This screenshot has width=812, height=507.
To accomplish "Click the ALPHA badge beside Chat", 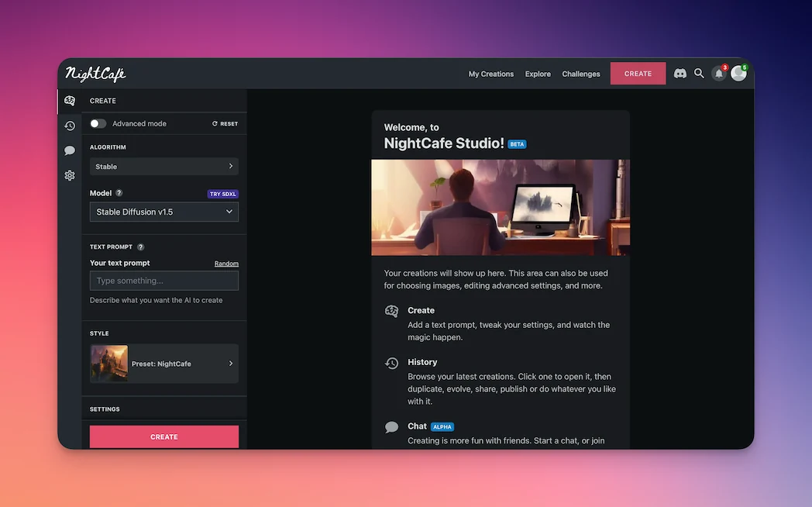I will click(442, 426).
